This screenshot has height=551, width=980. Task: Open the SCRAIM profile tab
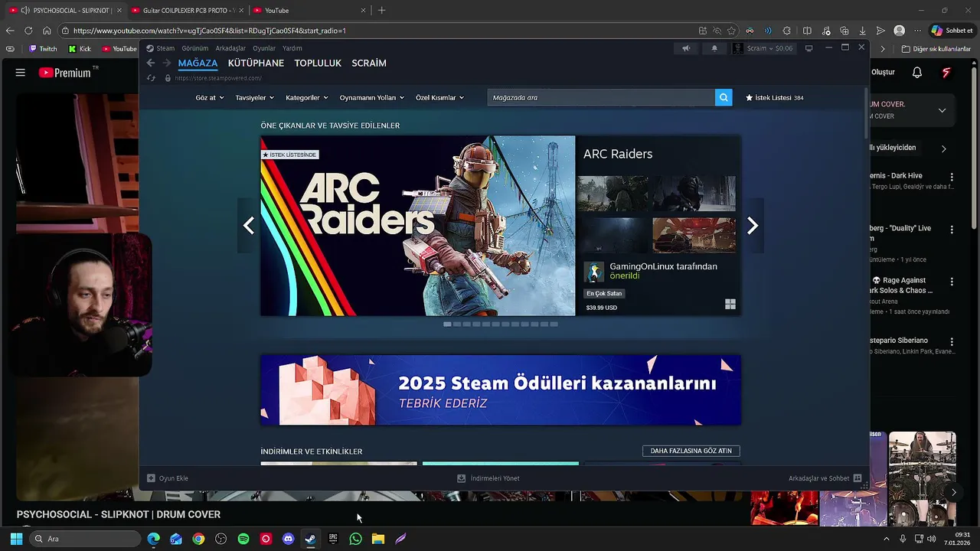[369, 63]
